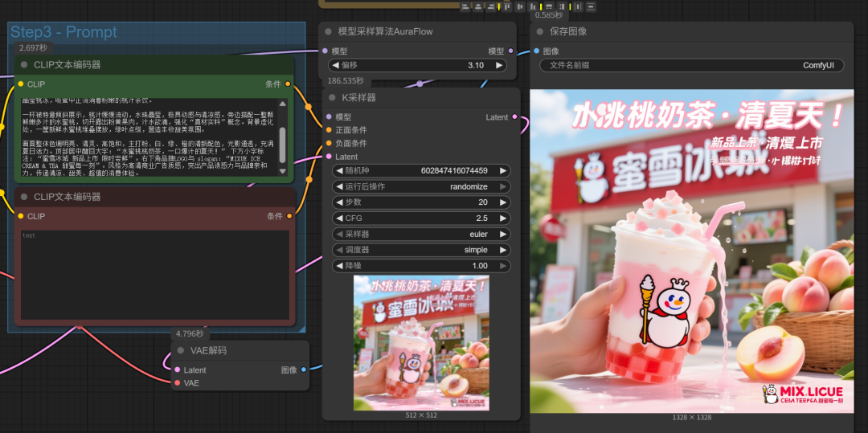
Task: Increase the 随机种 seed value
Action: pyautogui.click(x=502, y=171)
